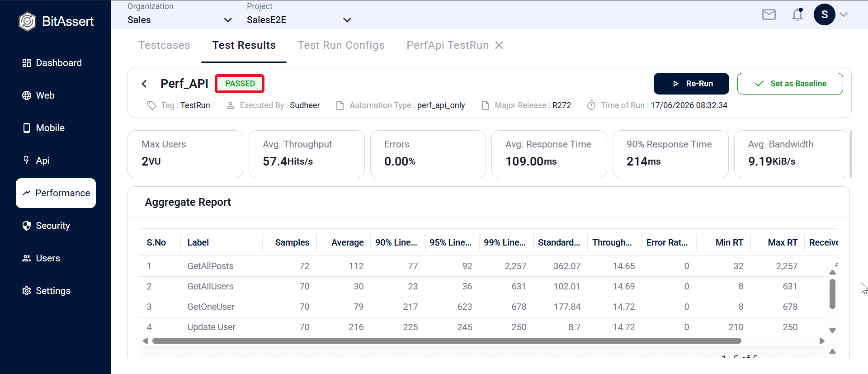Click the tag icon next to TestRun
This screenshot has width=868, height=374.
(151, 105)
